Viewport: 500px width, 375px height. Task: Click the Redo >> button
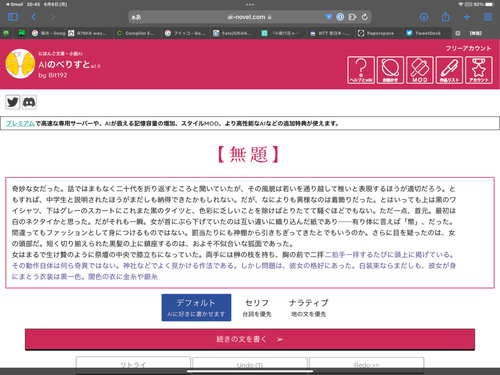[x=367, y=365]
